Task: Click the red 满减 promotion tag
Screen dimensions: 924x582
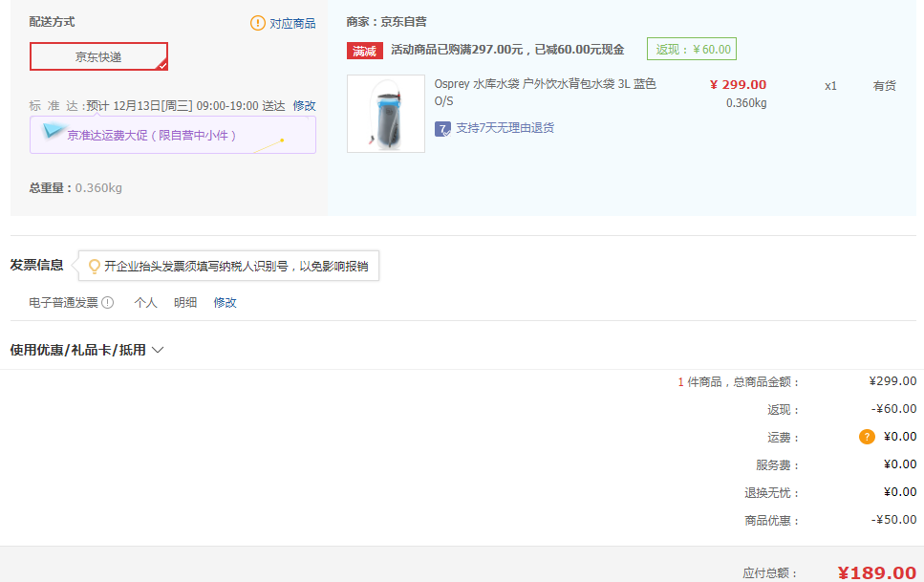Action: tap(365, 51)
